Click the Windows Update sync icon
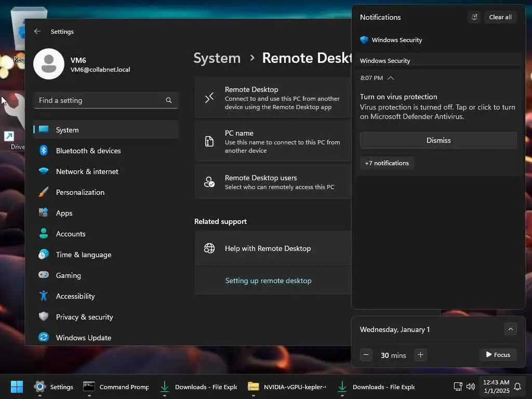The height and width of the screenshot is (399, 532). click(x=44, y=337)
